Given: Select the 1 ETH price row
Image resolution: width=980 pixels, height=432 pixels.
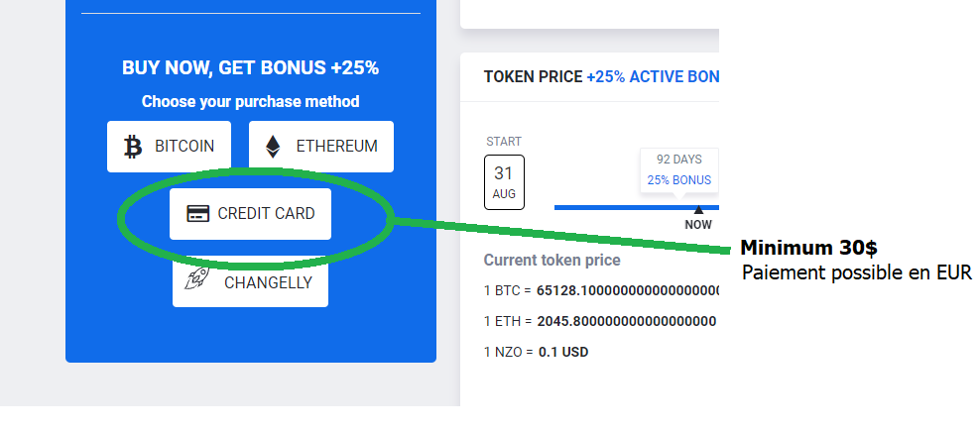Looking at the screenshot, I should 600,321.
